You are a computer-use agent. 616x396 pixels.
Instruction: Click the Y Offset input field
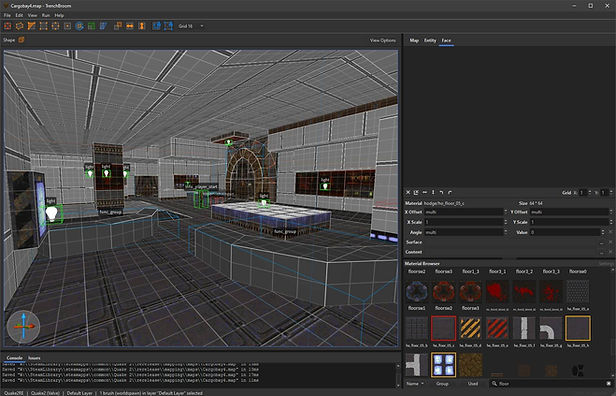tap(568, 212)
